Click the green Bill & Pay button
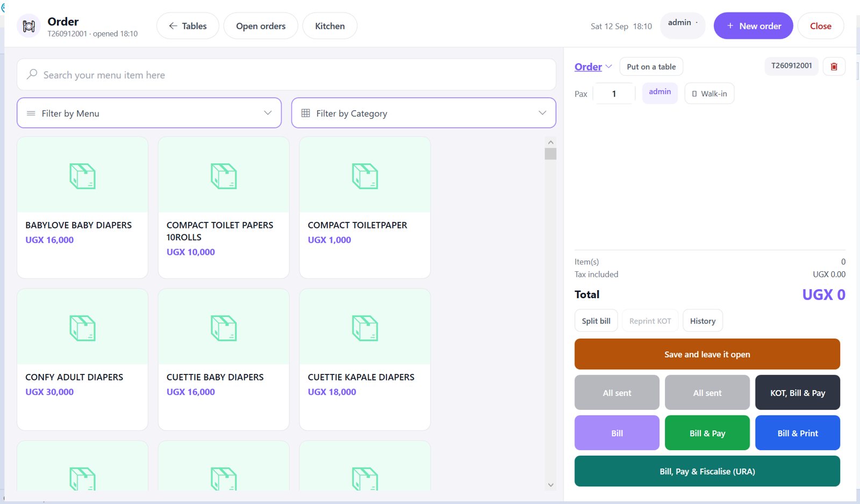The image size is (860, 504). point(707,433)
